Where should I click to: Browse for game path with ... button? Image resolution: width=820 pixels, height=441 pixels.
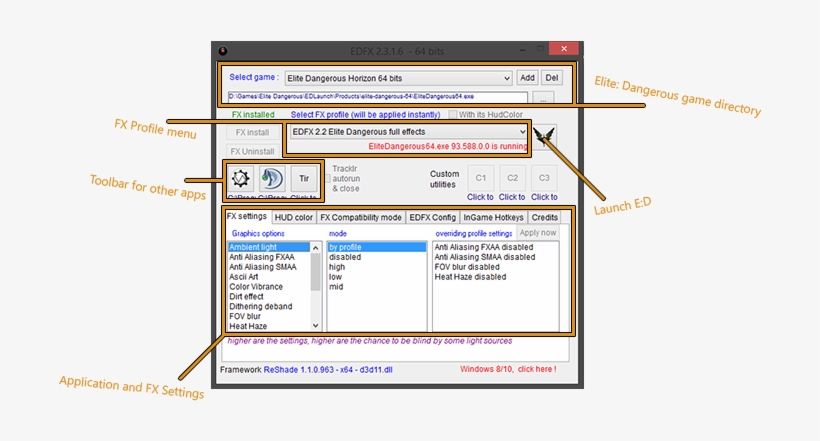[543, 98]
